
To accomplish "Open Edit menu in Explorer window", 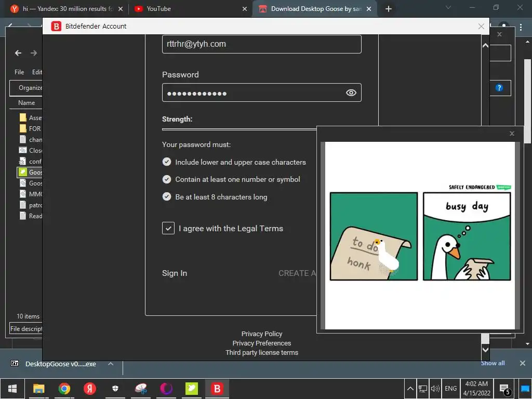I will point(37,72).
